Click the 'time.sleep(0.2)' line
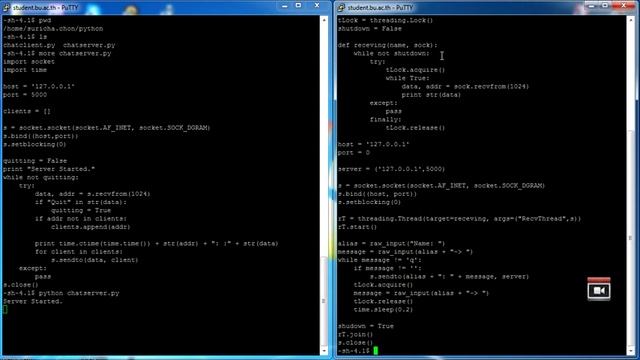Viewport: 640px width, 360px height. 383,309
